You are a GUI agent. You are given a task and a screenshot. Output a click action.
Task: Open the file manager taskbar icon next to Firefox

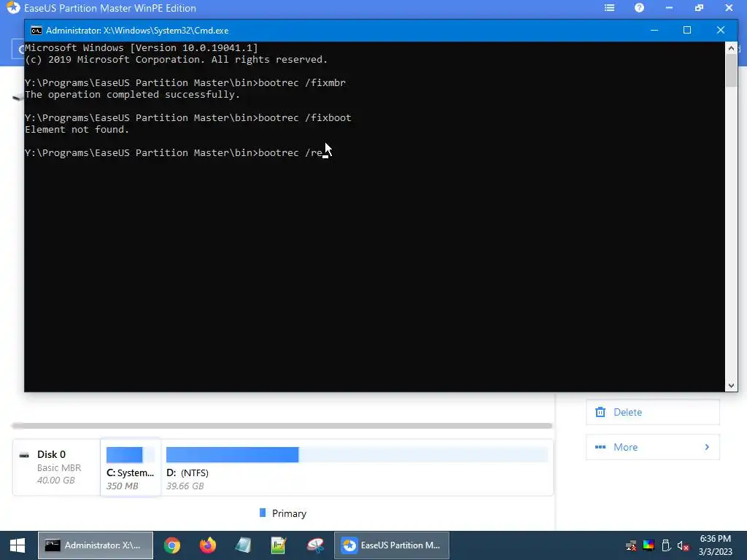[243, 545]
